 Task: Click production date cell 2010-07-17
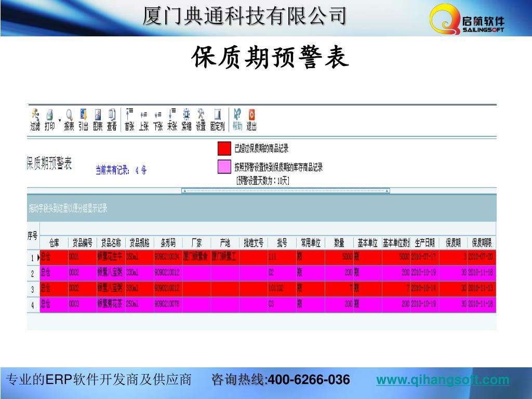coord(425,257)
